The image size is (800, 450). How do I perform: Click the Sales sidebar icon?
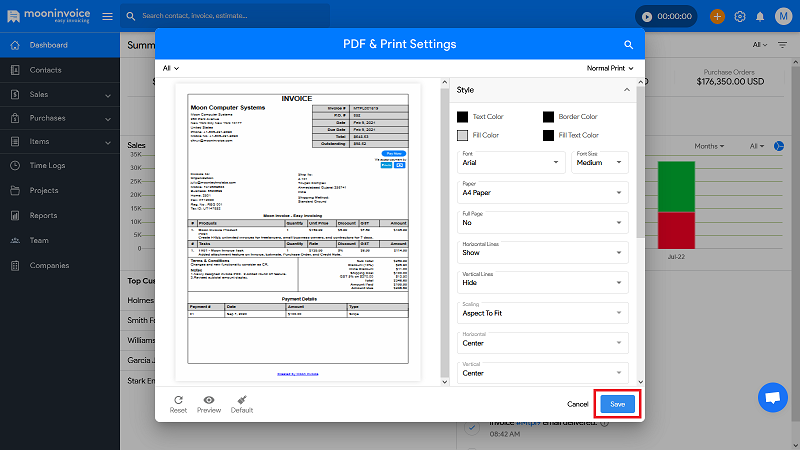pos(15,94)
